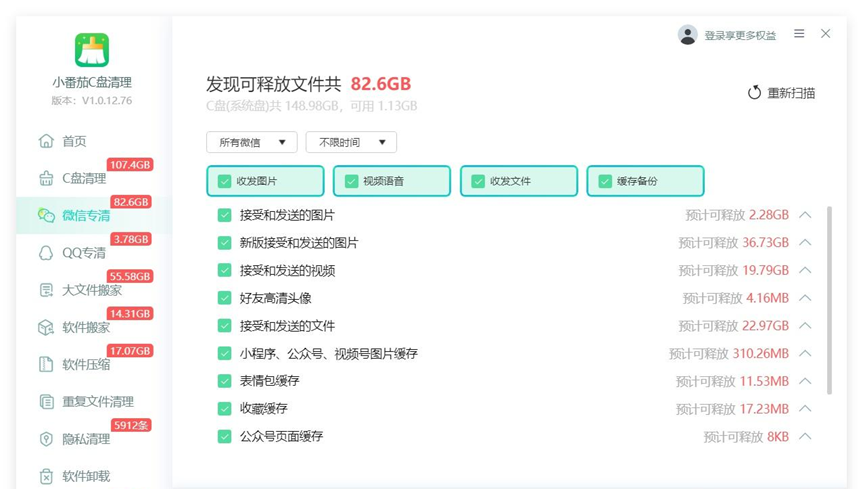Expand the 22.97GB row chevron

(805, 325)
